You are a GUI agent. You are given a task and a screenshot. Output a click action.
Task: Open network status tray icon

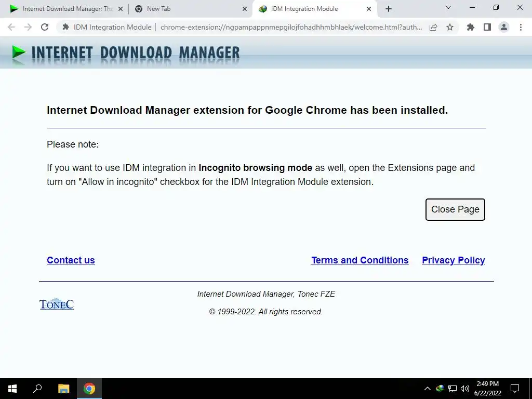(453, 389)
